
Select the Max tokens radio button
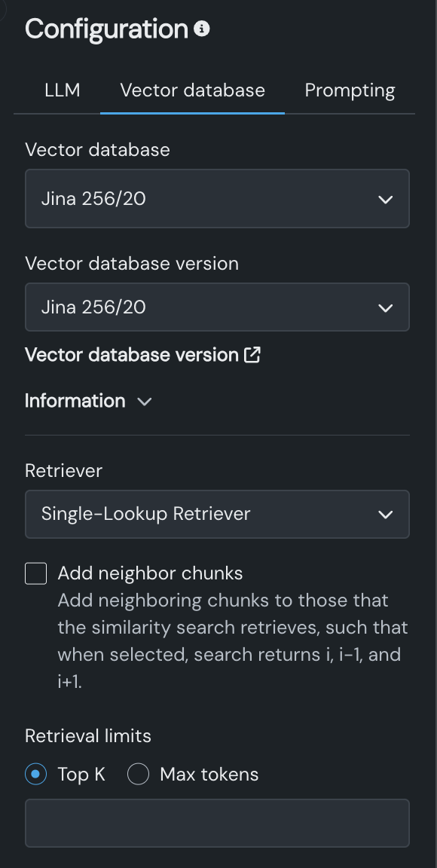(x=138, y=774)
